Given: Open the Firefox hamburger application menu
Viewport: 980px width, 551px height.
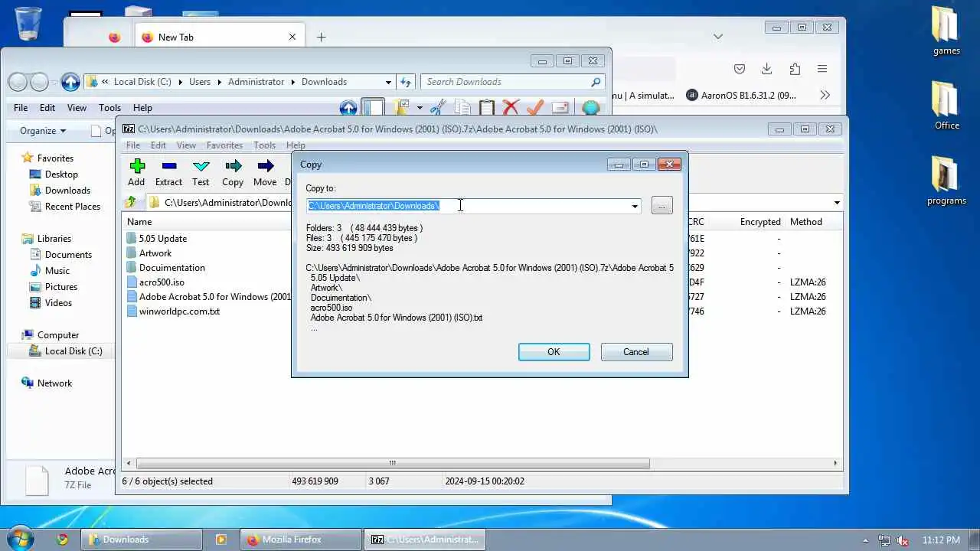Looking at the screenshot, I should coord(822,69).
